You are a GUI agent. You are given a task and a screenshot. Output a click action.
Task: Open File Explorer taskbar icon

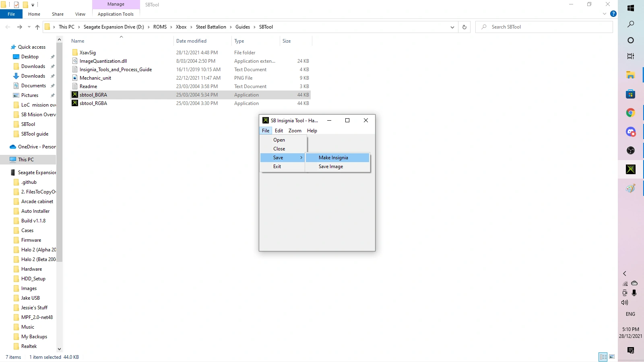(x=631, y=75)
